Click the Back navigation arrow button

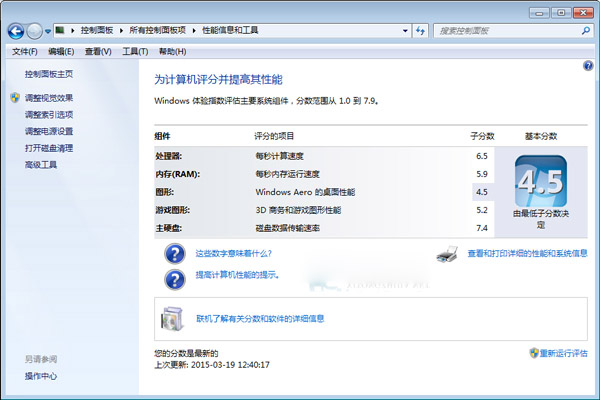[x=16, y=31]
